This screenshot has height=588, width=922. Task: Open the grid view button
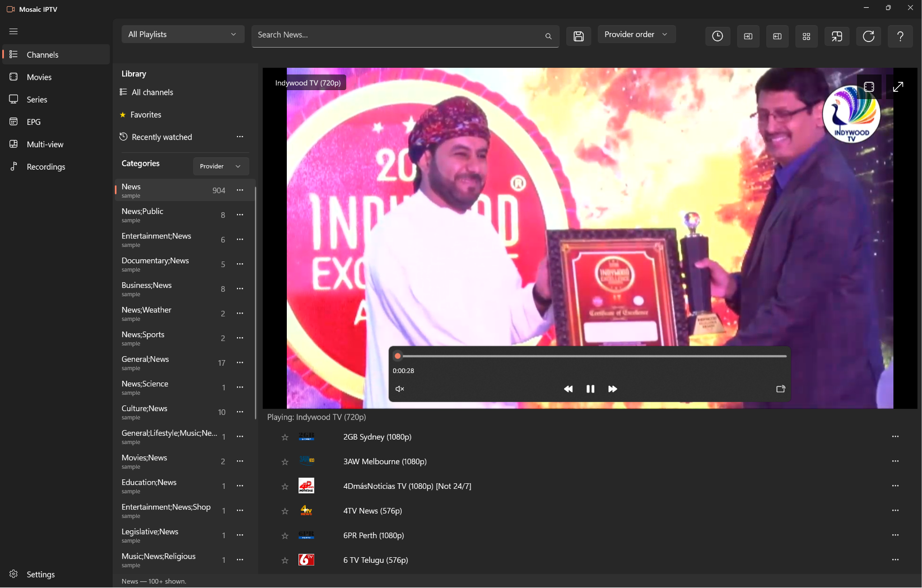pyautogui.click(x=807, y=36)
